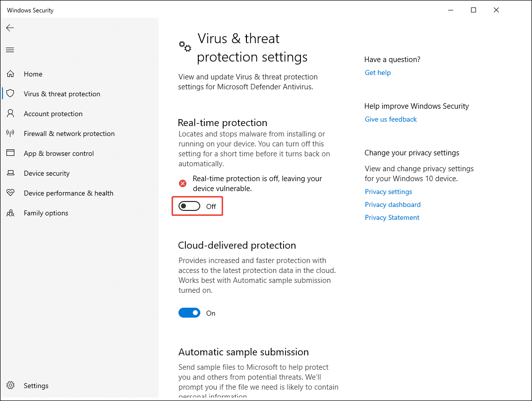
Task: Select the Home icon in the sidebar
Action: (10, 73)
